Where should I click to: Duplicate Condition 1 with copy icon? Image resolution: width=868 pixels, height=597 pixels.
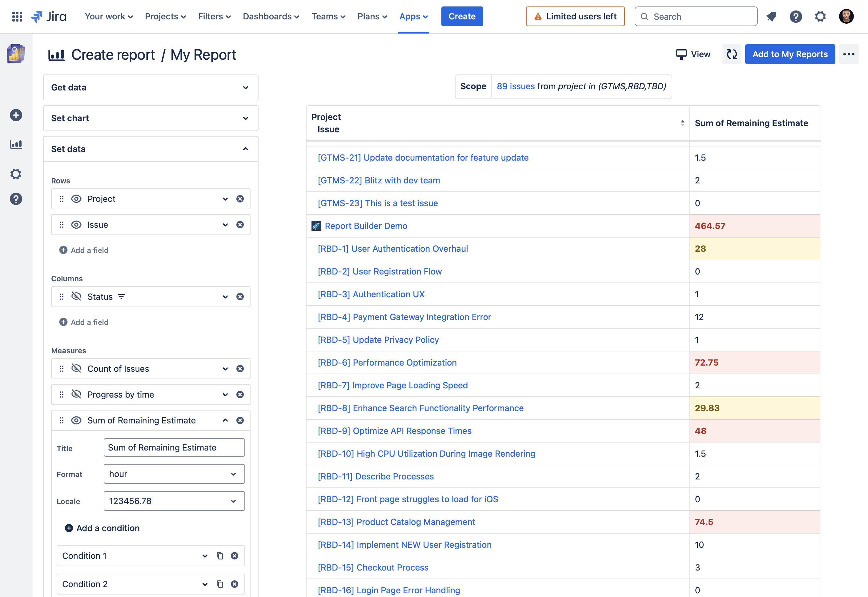220,556
